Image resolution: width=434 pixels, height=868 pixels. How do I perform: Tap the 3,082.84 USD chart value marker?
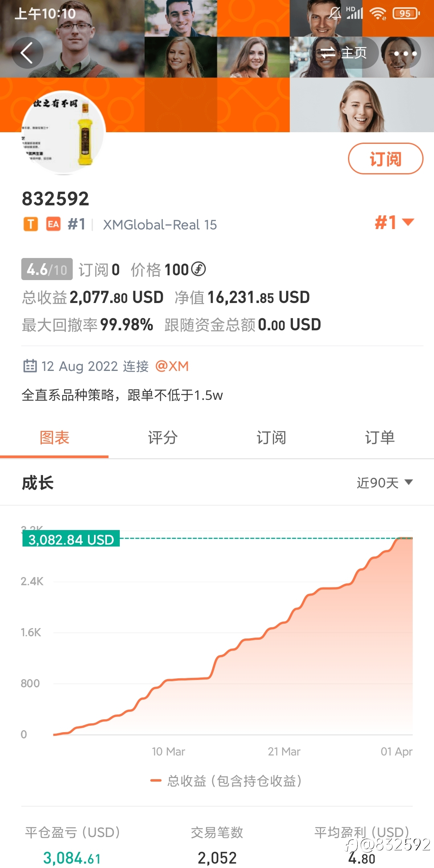point(71,539)
